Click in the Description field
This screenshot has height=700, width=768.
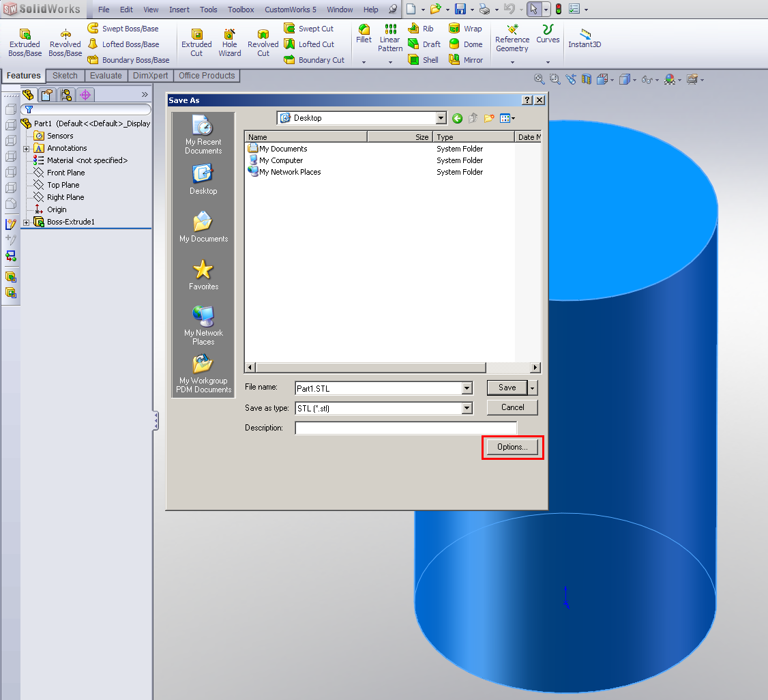tap(406, 428)
